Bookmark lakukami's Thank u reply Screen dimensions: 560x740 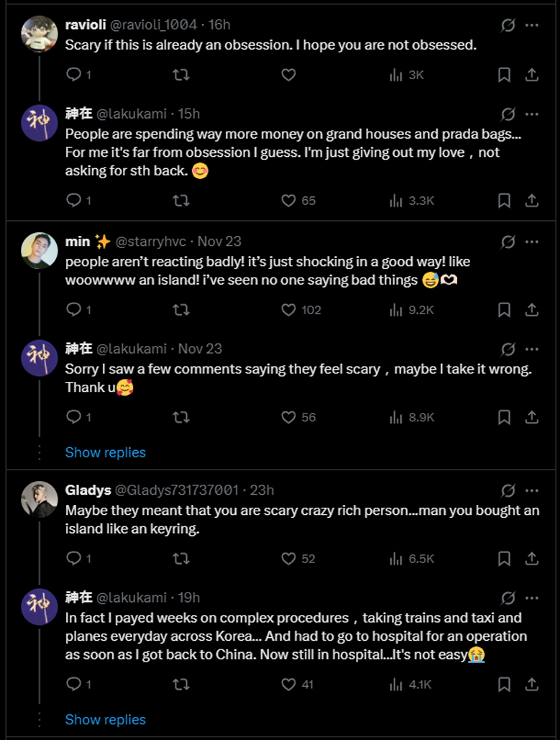click(505, 417)
